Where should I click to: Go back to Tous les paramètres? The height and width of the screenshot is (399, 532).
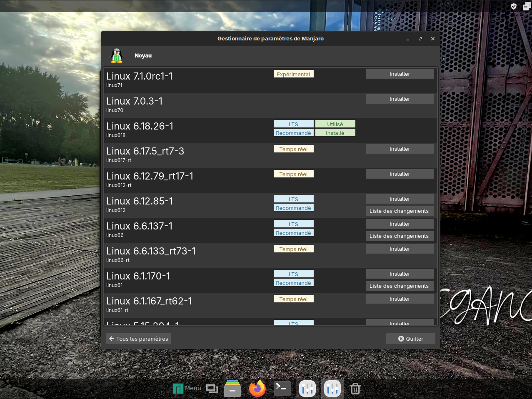coord(138,339)
